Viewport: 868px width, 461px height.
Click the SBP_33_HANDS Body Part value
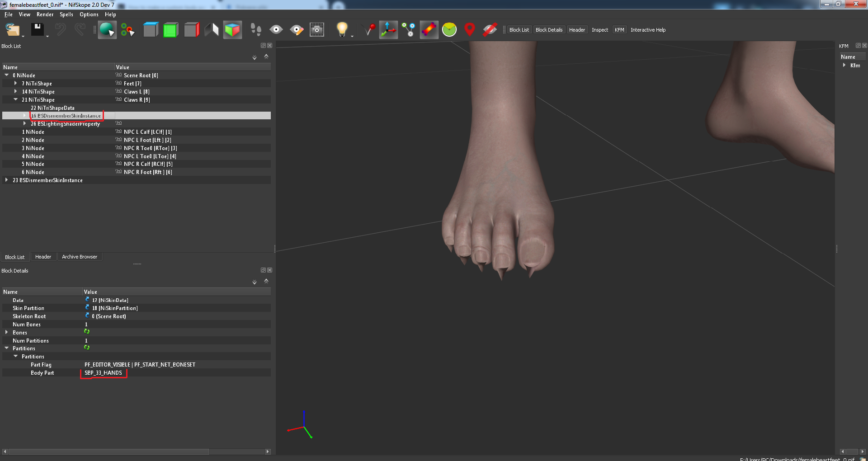tap(103, 373)
